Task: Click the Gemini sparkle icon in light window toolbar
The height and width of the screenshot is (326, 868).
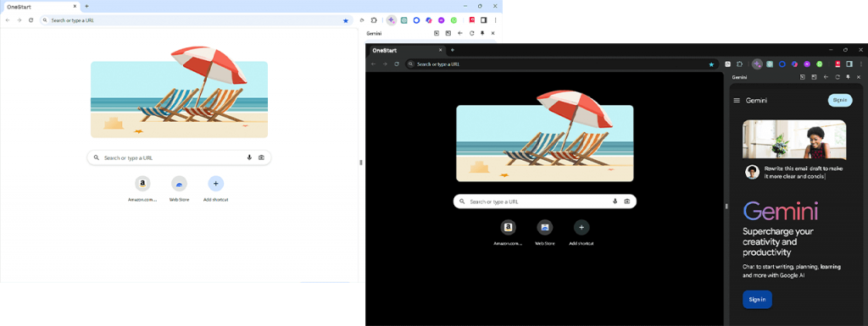Action: coord(392,20)
